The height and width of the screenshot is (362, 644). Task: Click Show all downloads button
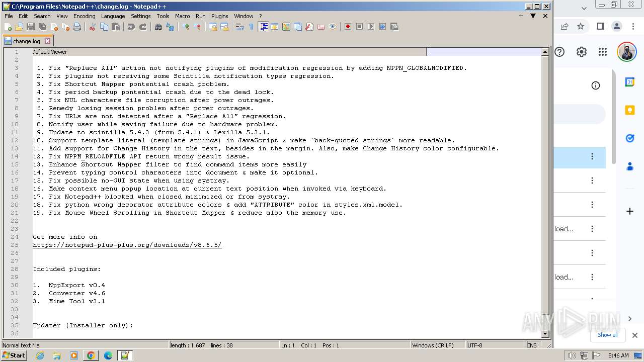[607, 335]
